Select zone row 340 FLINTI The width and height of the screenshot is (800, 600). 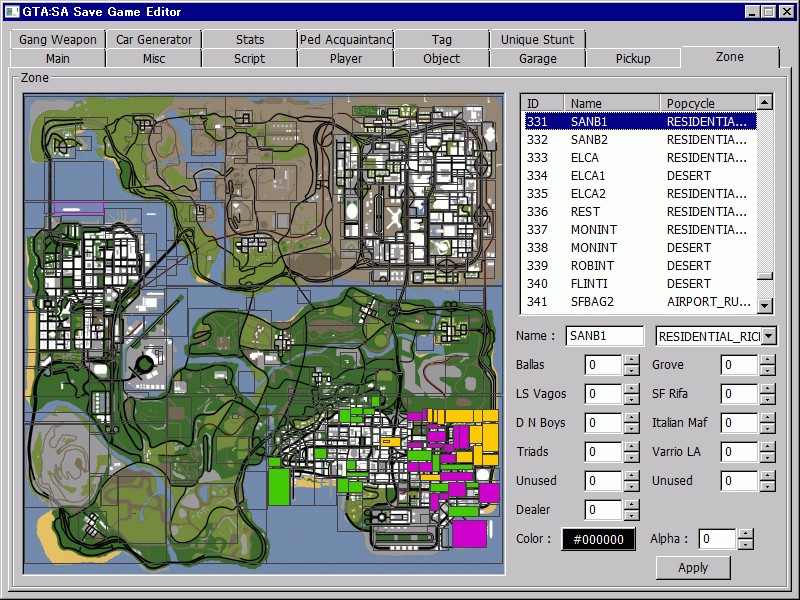pyautogui.click(x=640, y=283)
